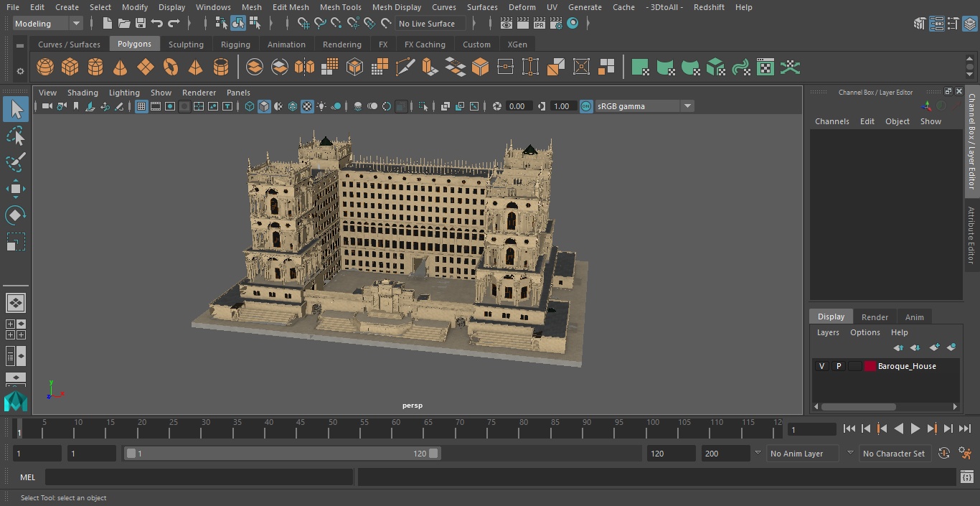Select the Select Tool arrow in toolbox
The width and height of the screenshot is (980, 506).
(x=16, y=109)
